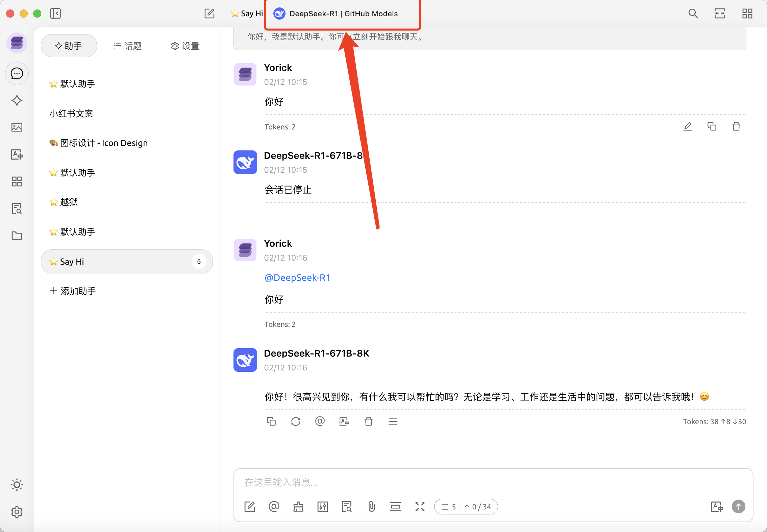Viewport: 767px width, 532px height.
Task: Click the clear chat broom icon
Action: (298, 507)
